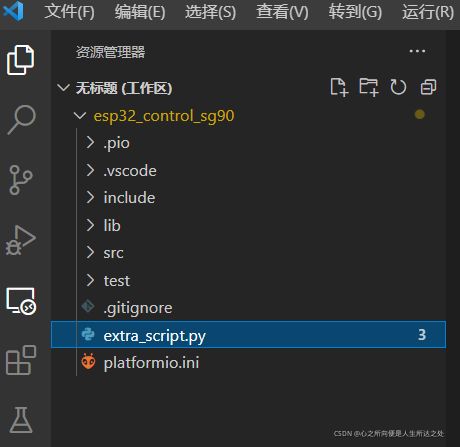This screenshot has width=460, height=447.
Task: Open the Search view icon
Action: coord(21,119)
